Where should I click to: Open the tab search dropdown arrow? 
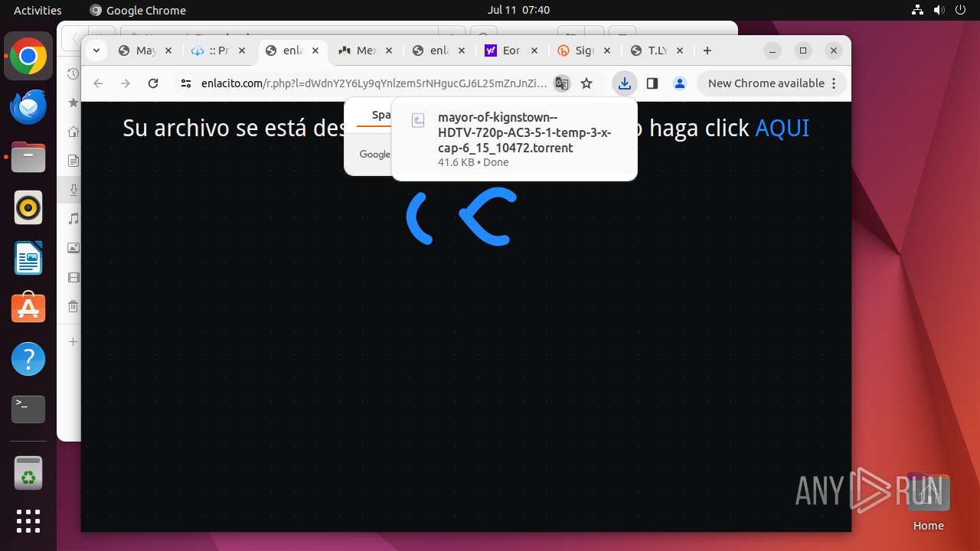coord(96,51)
